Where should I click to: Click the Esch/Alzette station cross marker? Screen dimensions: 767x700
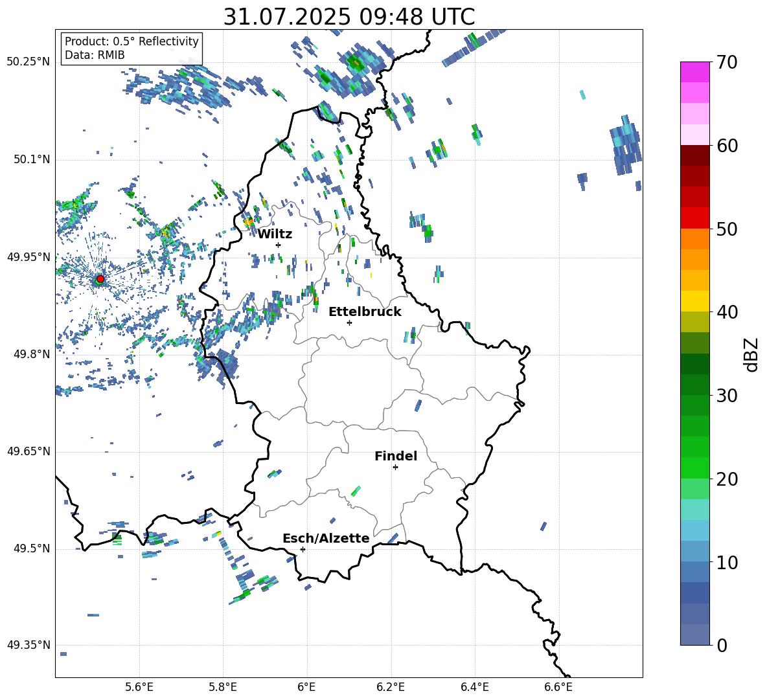click(303, 549)
